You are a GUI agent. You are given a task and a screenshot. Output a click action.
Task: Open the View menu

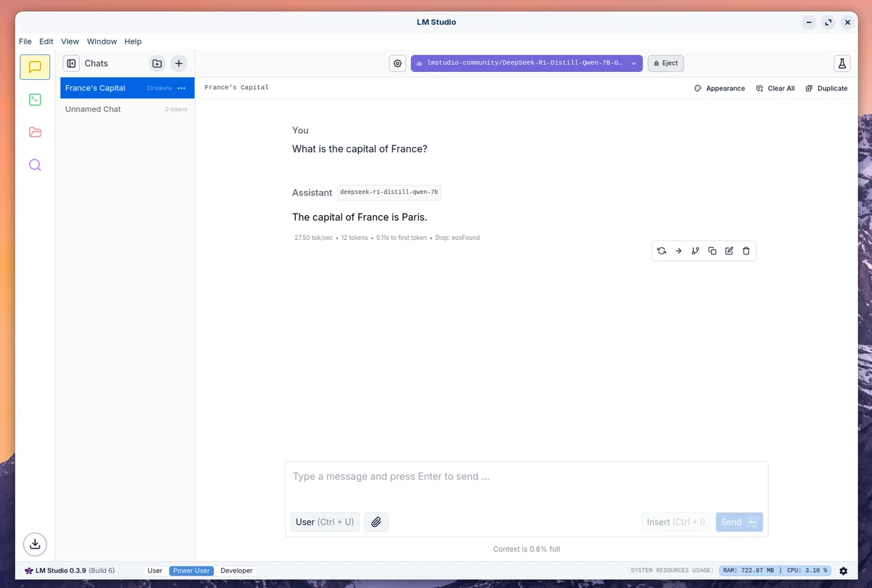pos(70,41)
